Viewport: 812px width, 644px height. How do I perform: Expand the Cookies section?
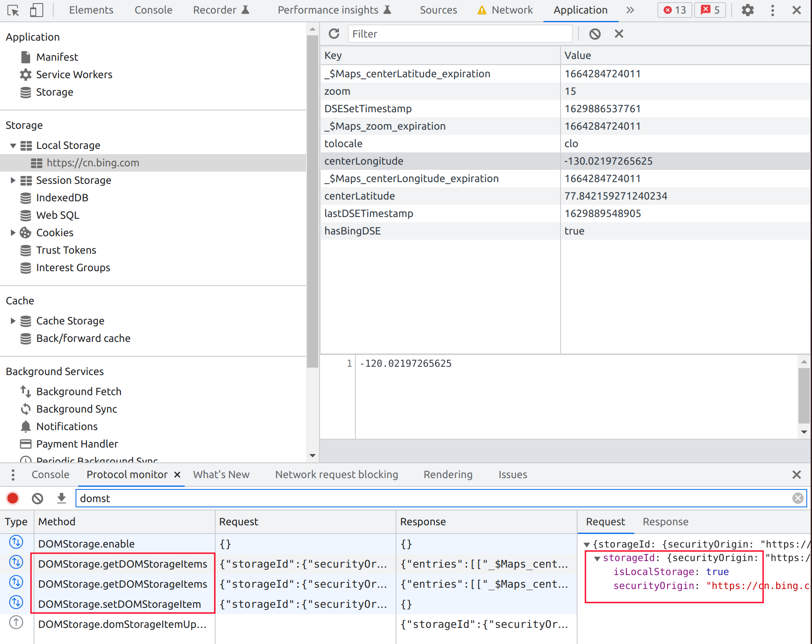12,232
